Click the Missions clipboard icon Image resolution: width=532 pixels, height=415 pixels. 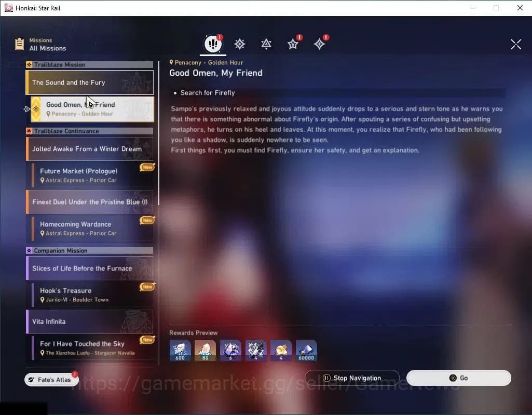[19, 44]
